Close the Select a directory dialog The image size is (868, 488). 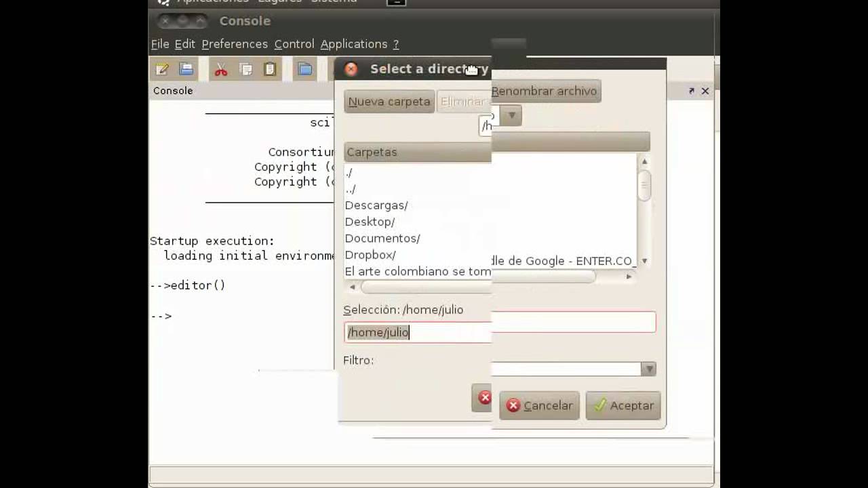351,69
